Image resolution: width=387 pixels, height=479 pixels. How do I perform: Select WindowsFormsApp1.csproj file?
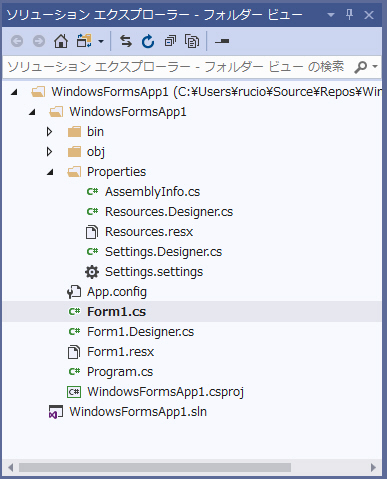tap(165, 392)
